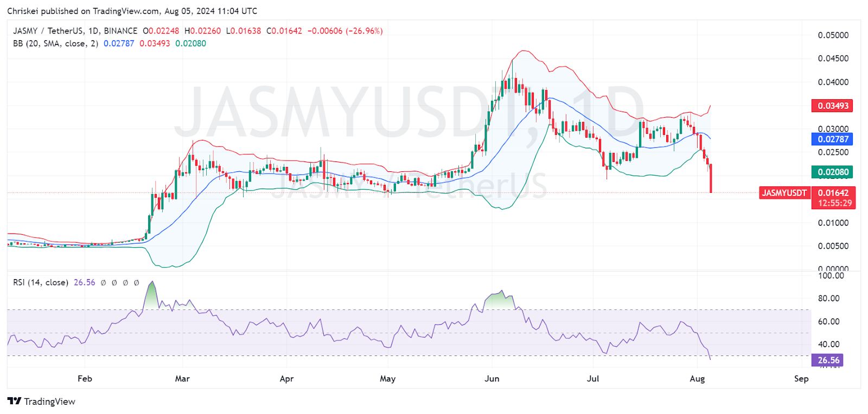The width and height of the screenshot is (868, 414).
Task: Click the Feb label on time axis
Action: [85, 379]
